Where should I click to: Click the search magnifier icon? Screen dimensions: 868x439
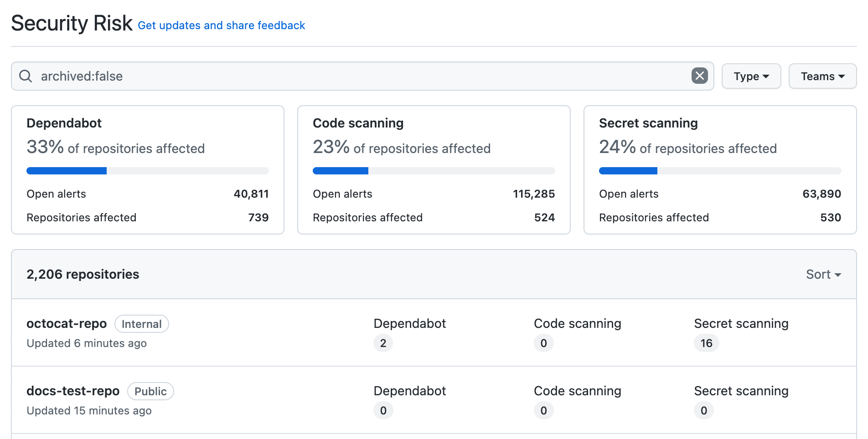(26, 76)
